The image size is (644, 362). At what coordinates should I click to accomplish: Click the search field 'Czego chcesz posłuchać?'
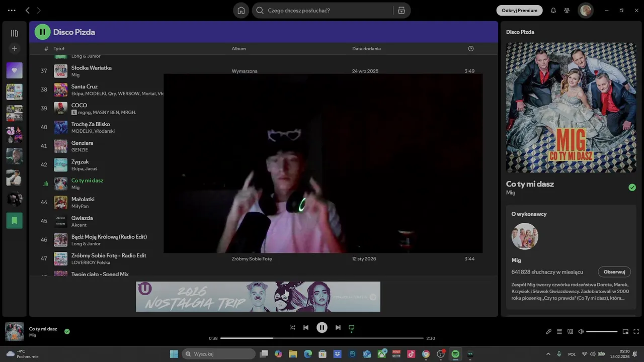(x=323, y=10)
